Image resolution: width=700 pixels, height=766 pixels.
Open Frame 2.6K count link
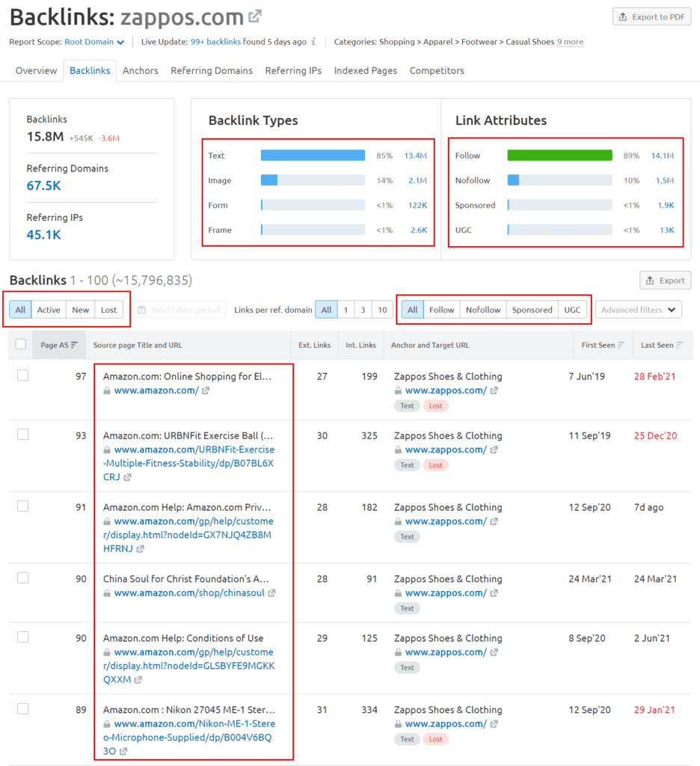(419, 230)
